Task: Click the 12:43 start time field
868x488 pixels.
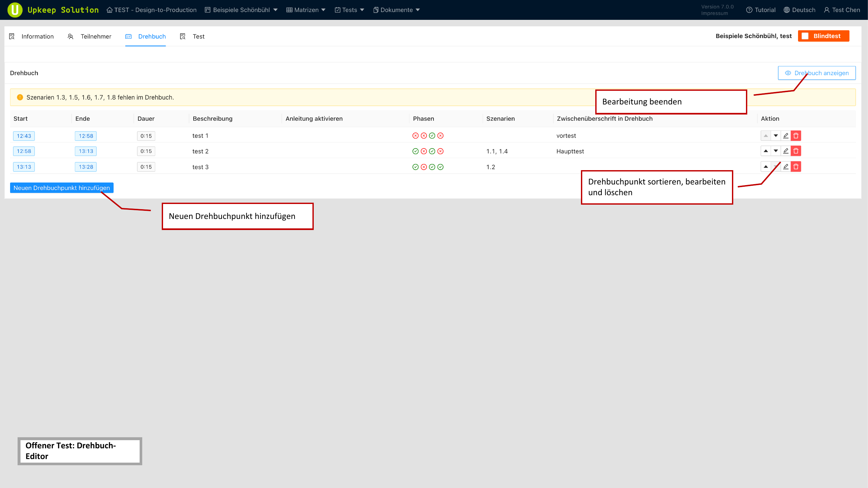Action: (x=24, y=136)
